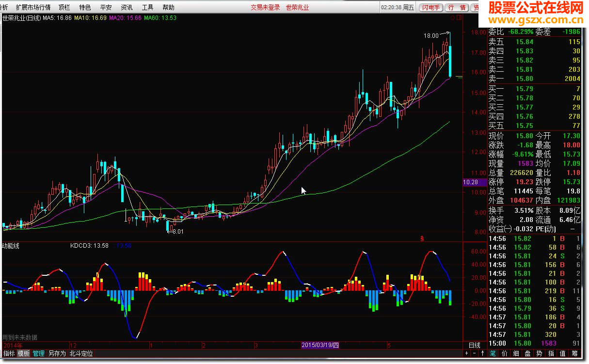Click the MA10: 16.69 indicator label
589x364 pixels.
[x=90, y=18]
